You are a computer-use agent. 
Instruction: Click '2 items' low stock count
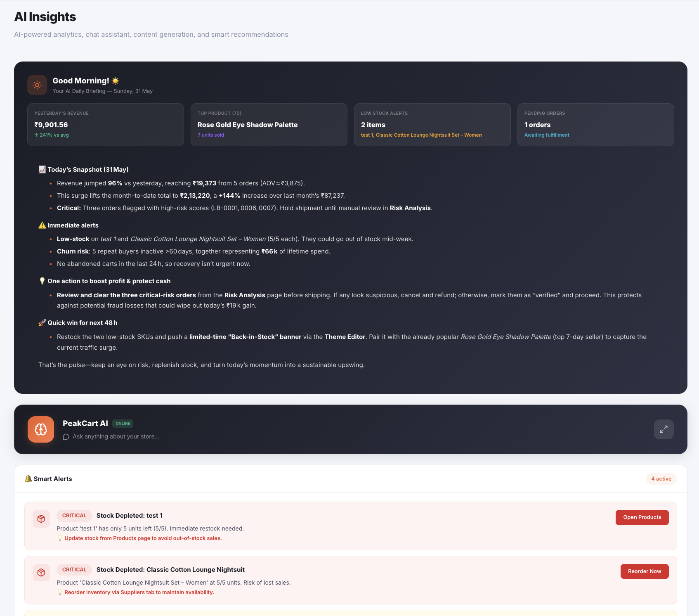point(373,125)
